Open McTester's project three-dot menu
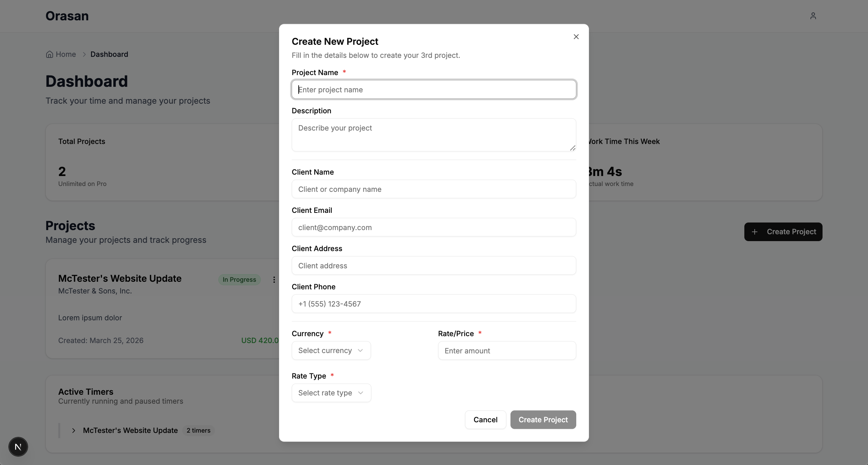Viewport: 868px width, 465px height. point(274,280)
